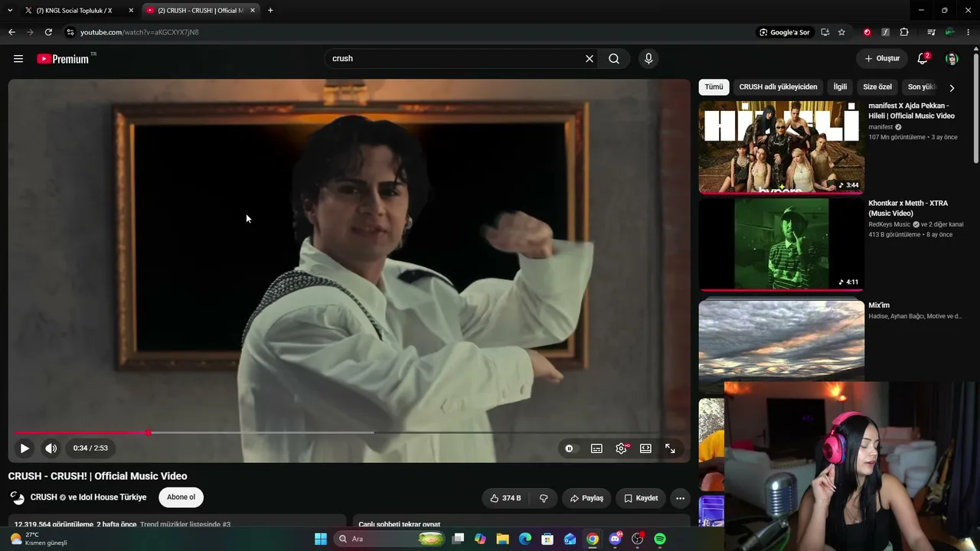Screen dimensions: 980x551
Task: Show more filter chips with the right arrow
Action: pos(952,87)
